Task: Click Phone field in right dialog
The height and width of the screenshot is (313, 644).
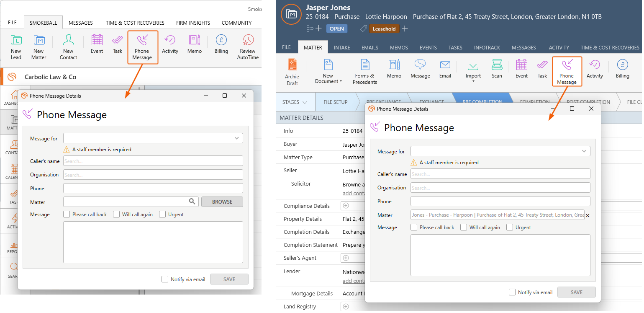Action: [x=500, y=201]
